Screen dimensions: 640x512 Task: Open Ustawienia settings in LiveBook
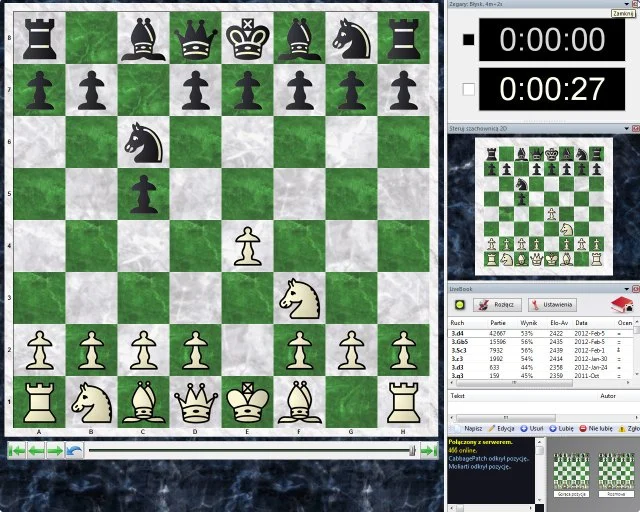(x=552, y=305)
